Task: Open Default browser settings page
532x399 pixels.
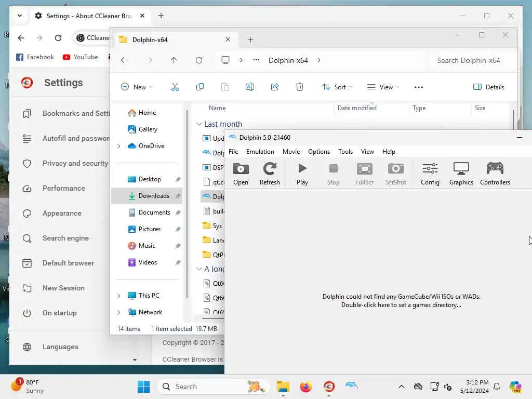Action: click(x=68, y=263)
